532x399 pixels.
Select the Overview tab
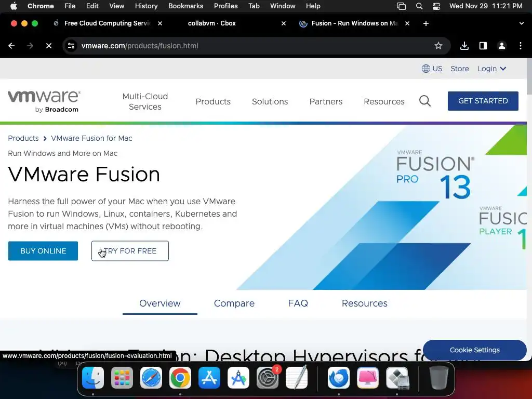(160, 303)
